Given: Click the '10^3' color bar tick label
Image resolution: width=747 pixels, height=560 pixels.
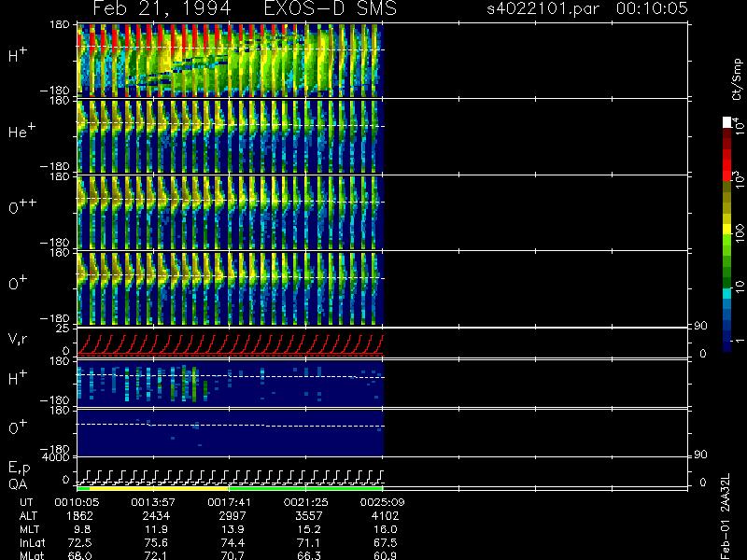Looking at the screenshot, I should (738, 179).
